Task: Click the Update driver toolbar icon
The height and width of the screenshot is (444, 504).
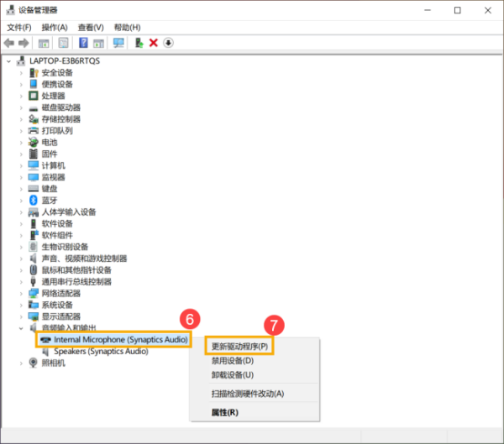Action: (x=139, y=43)
